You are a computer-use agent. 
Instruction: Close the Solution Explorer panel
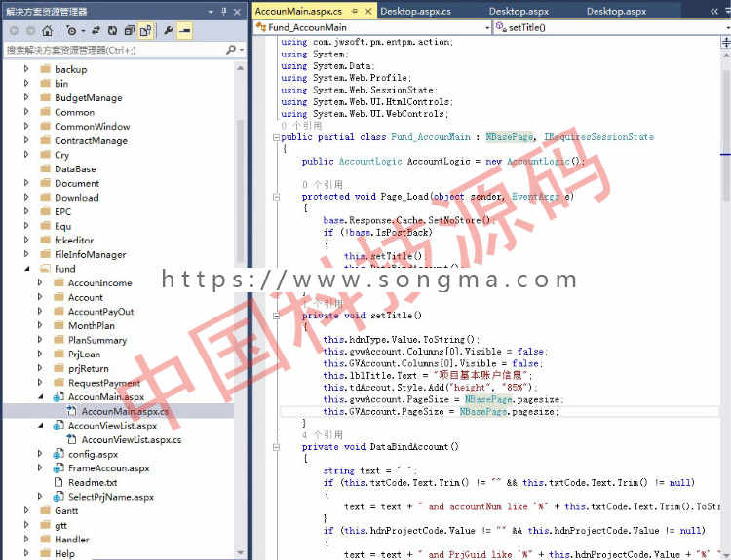tap(237, 12)
